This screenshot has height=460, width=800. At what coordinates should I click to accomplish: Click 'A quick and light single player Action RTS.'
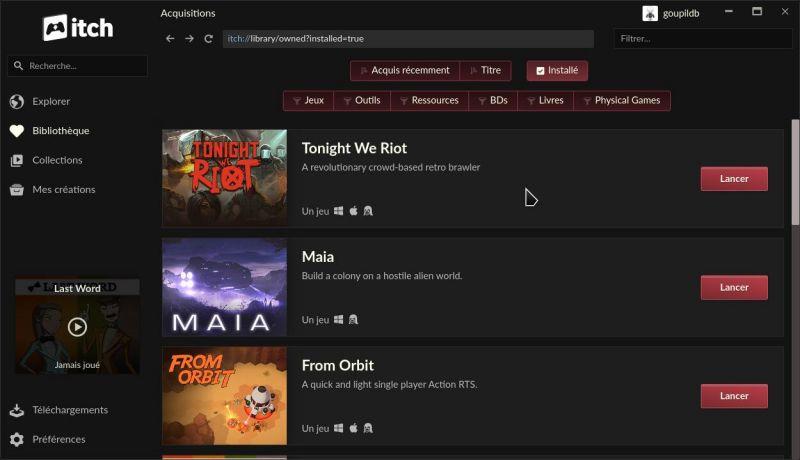pyautogui.click(x=389, y=385)
